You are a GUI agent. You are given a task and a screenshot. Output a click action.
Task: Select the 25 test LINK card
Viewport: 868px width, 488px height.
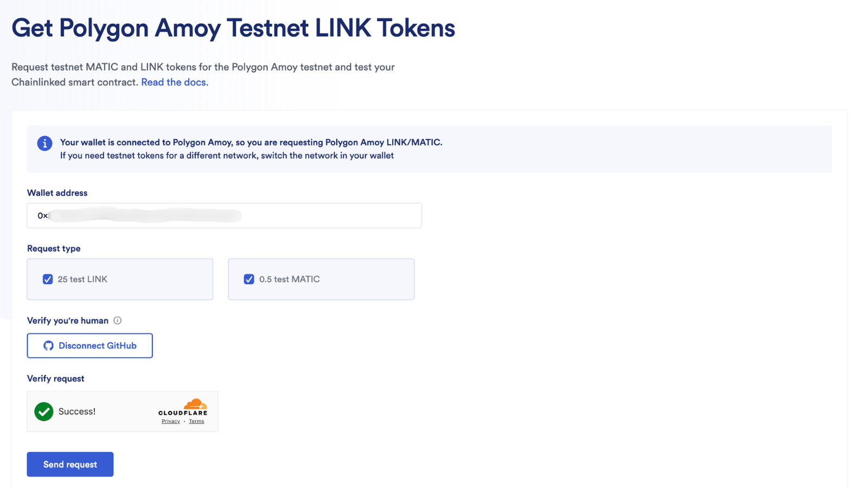point(120,279)
